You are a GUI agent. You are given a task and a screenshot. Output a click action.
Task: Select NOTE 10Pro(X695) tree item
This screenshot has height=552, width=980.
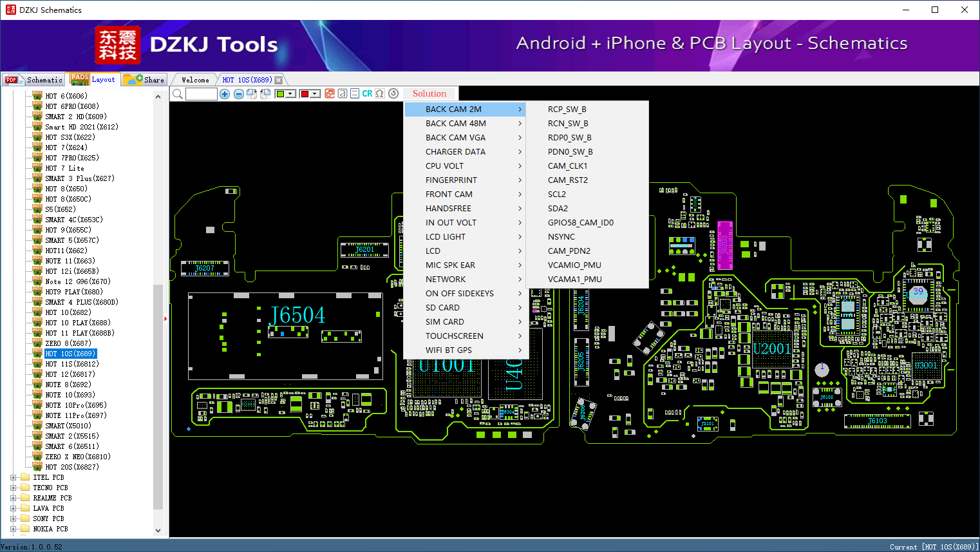pos(75,405)
